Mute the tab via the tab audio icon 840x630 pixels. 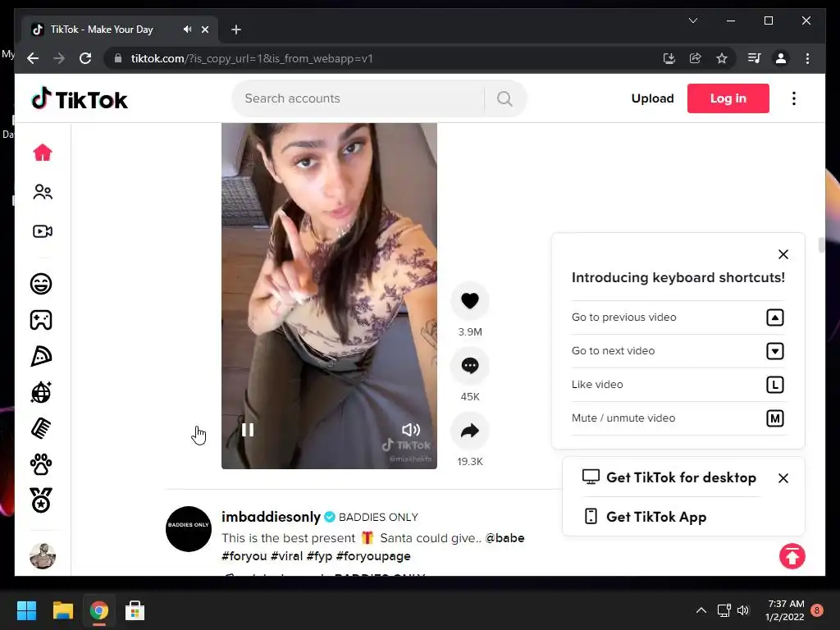tap(187, 30)
